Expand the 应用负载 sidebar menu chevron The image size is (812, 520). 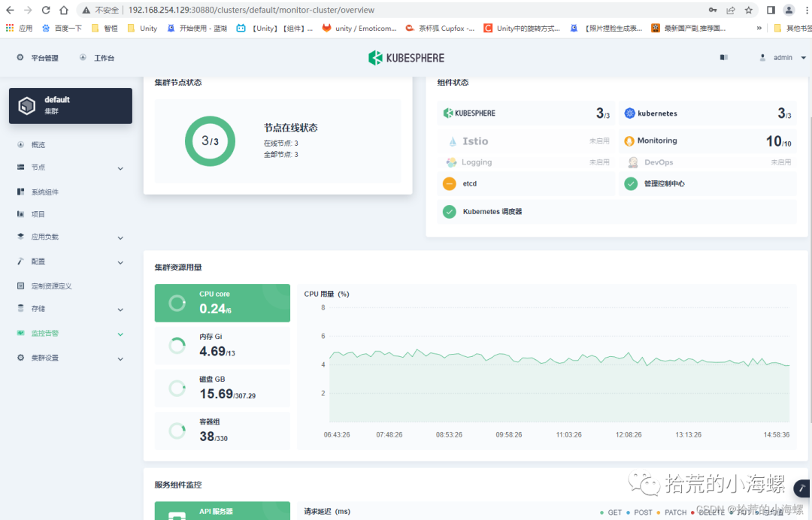tap(120, 238)
